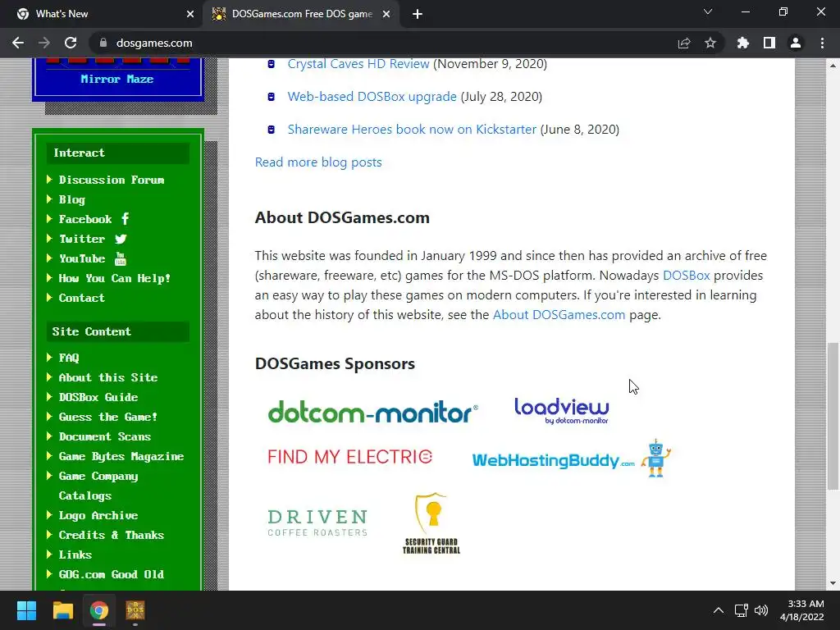Open the Mirror Maze game link
This screenshot has height=630, width=840.
[x=116, y=80]
